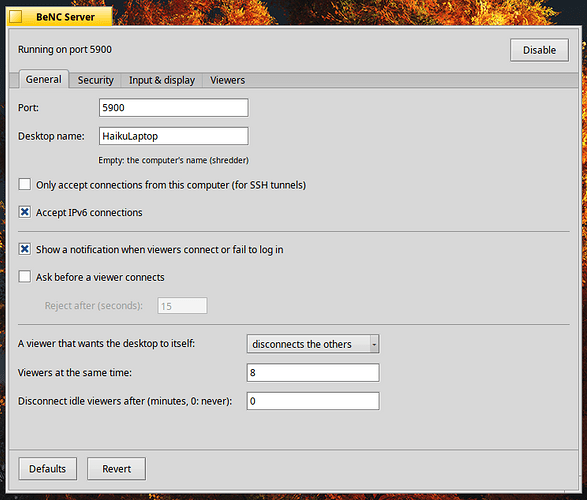
Task: Open the Security tab
Action: tap(95, 80)
